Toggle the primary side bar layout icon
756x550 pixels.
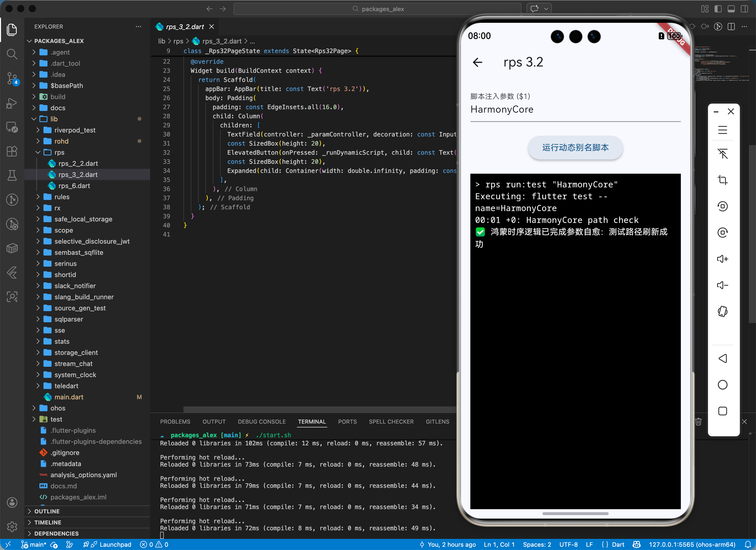click(718, 9)
